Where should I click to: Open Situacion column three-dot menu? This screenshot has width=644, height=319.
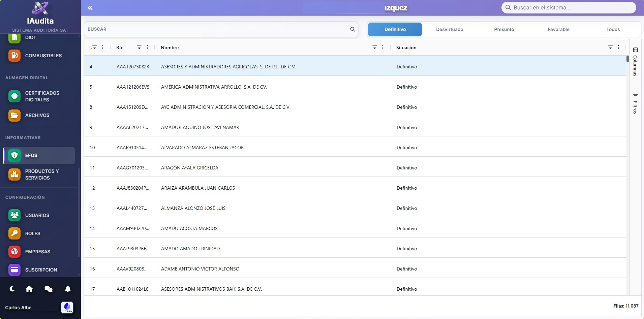tap(618, 47)
